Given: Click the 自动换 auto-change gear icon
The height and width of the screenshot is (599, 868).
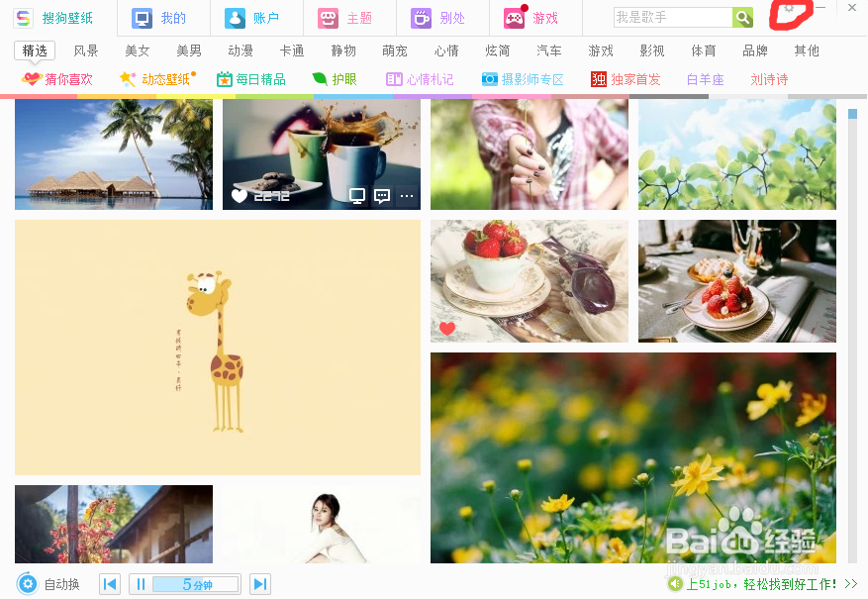Looking at the screenshot, I should 27,583.
